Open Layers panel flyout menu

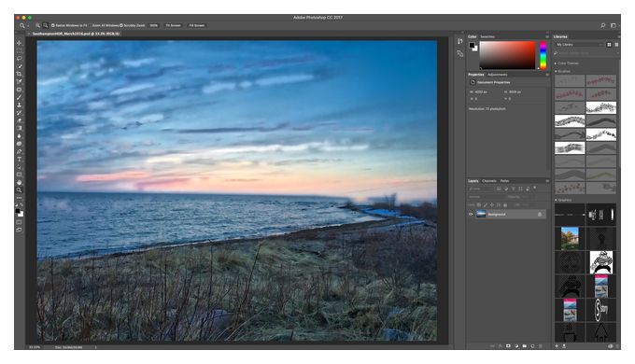(x=547, y=181)
